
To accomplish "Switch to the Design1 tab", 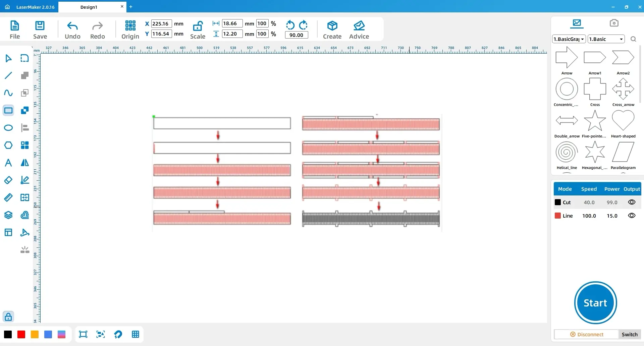I will pos(89,7).
